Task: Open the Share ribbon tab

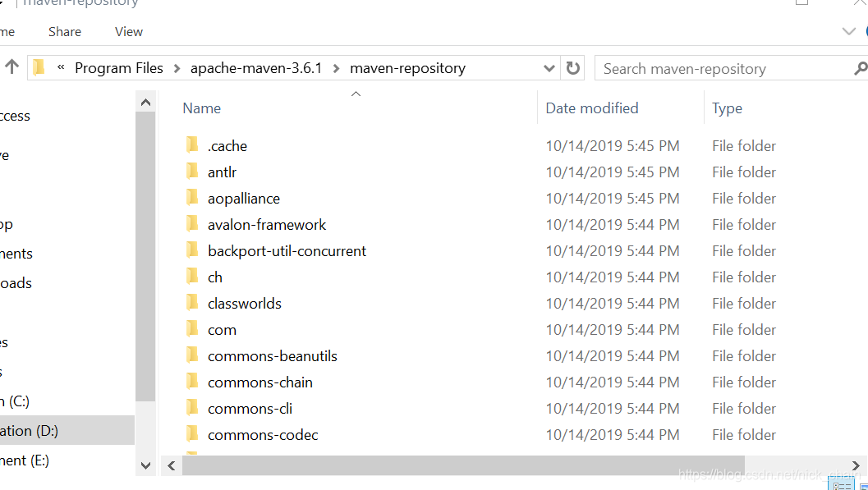Action: point(65,31)
